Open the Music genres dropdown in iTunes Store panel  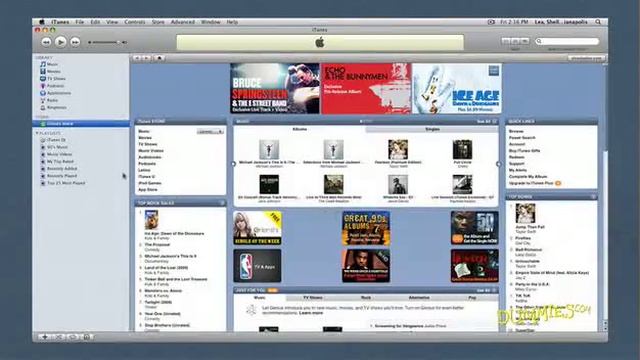(x=210, y=131)
